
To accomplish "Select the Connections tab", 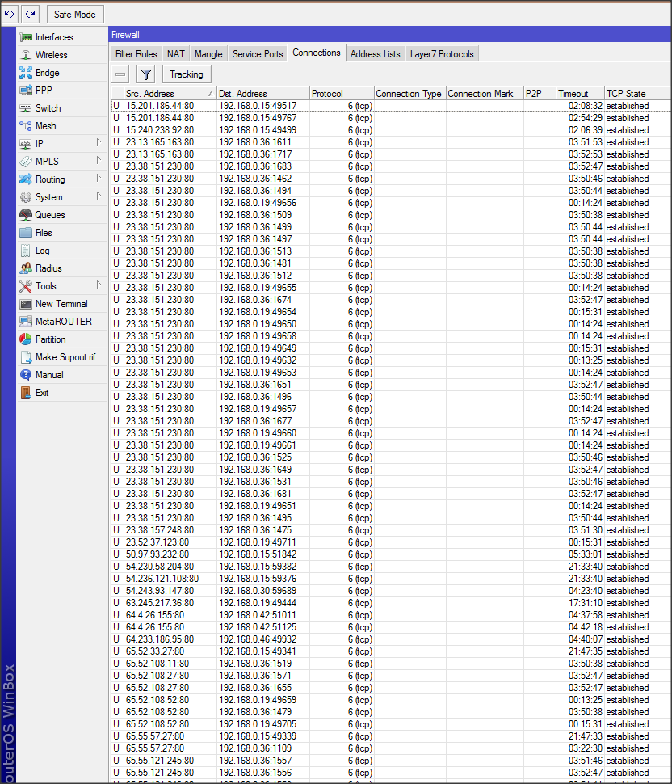I will pos(317,53).
